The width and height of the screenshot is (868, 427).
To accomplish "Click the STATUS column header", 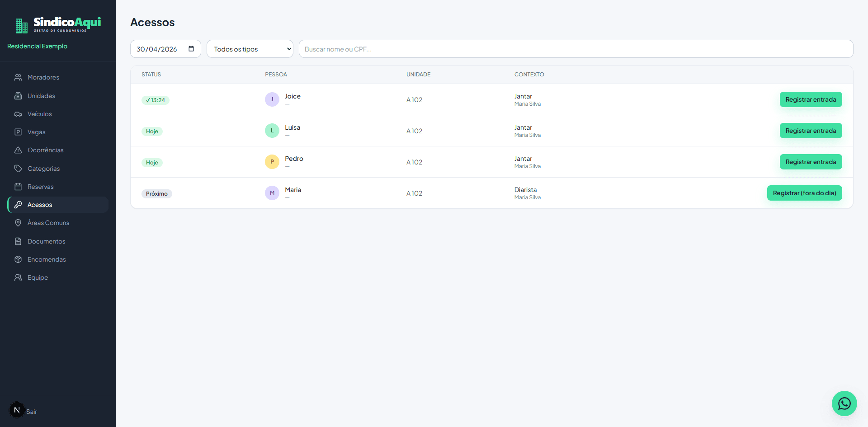I will 151,75.
